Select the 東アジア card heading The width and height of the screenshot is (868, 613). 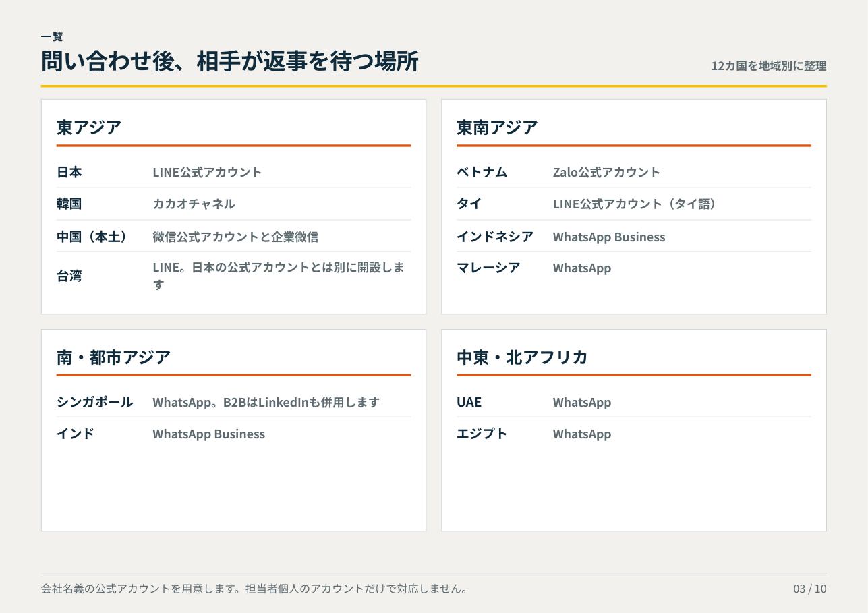click(89, 127)
